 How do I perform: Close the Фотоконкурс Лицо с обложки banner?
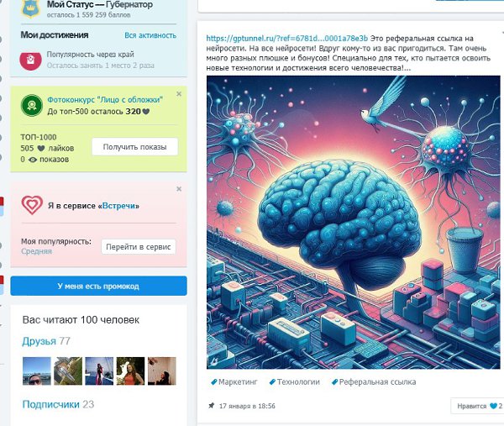(x=179, y=94)
